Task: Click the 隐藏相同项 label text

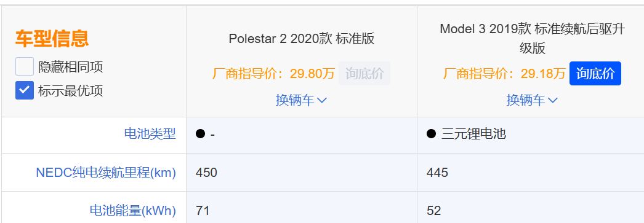Action: pos(70,67)
